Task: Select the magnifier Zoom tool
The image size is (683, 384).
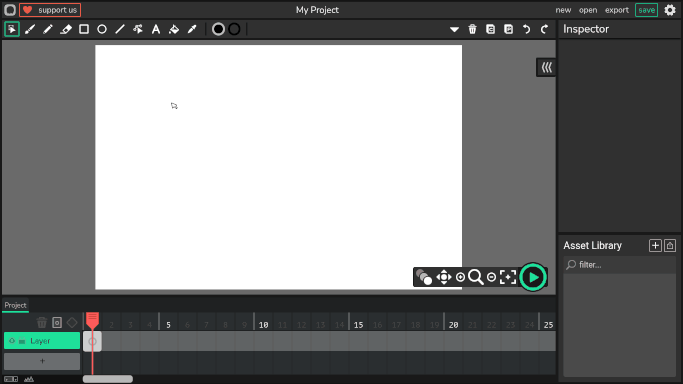Action: click(x=476, y=277)
